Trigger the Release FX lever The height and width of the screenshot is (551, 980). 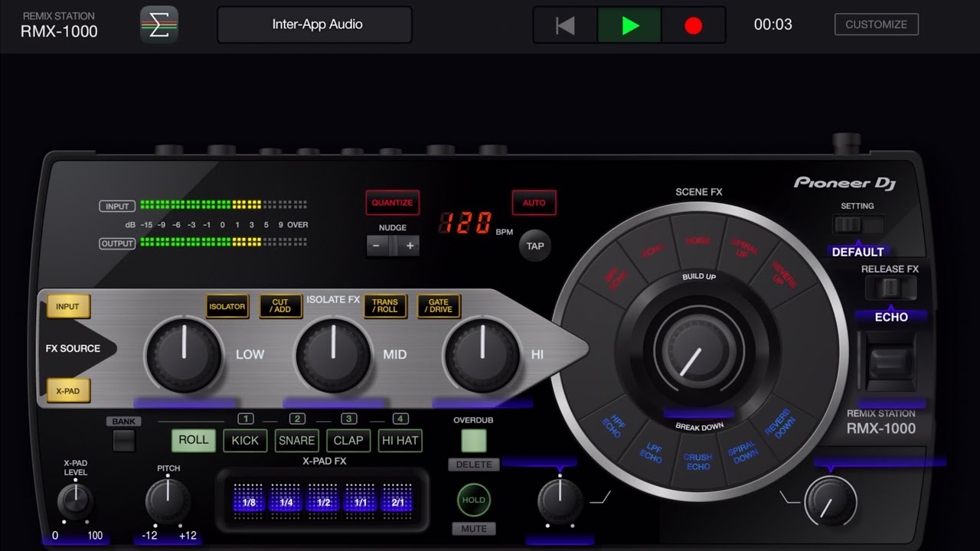tap(890, 362)
